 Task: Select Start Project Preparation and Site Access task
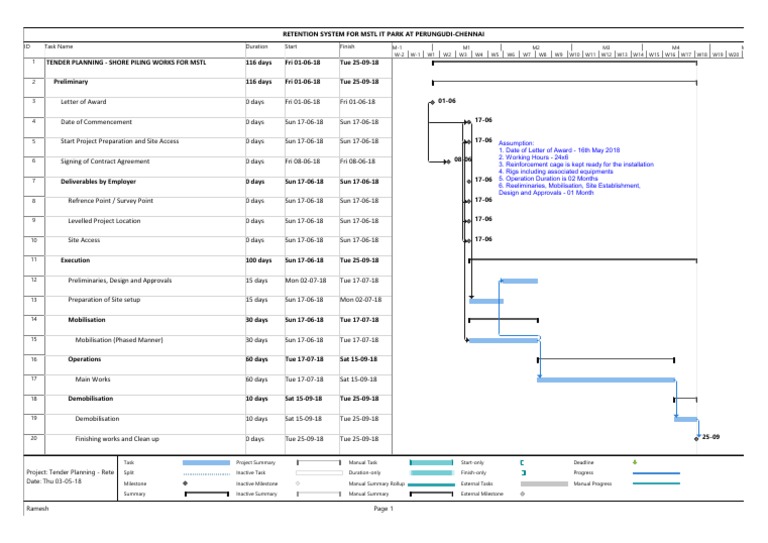coord(120,141)
